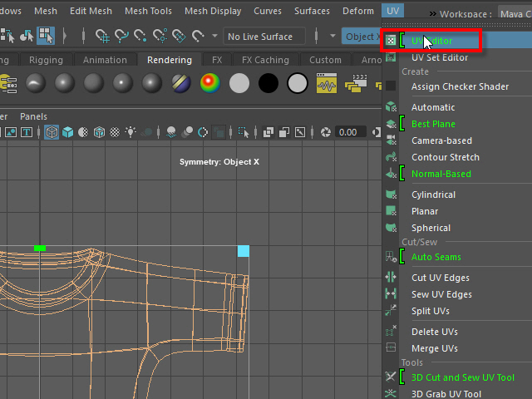Expand the symmetry Object X dropdown
Image resolution: width=532 pixels, height=399 pixels.
tap(359, 37)
